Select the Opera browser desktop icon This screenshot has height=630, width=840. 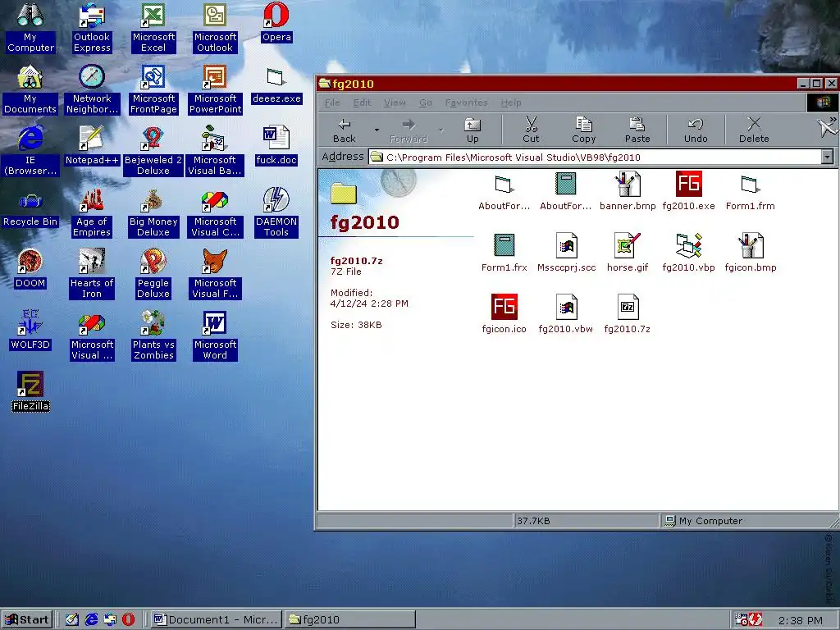276,24
